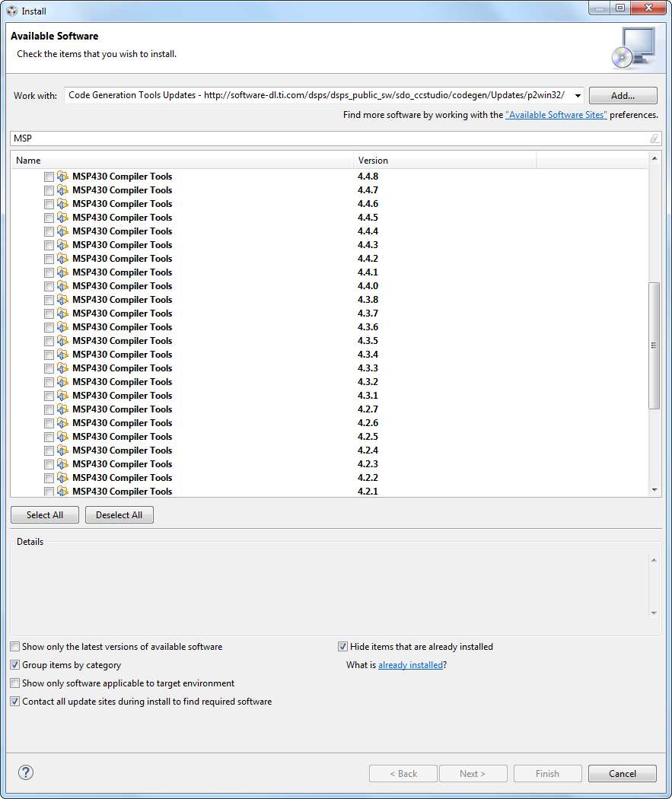Click the feature icon for MSP430 Compiler Tools 4.3.1
Viewport: 672px width, 799px height.
click(62, 396)
